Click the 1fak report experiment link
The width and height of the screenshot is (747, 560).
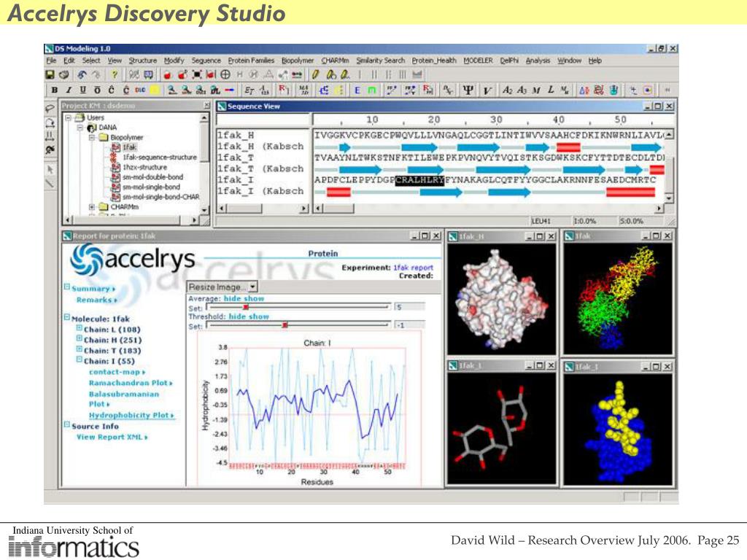coord(413,268)
